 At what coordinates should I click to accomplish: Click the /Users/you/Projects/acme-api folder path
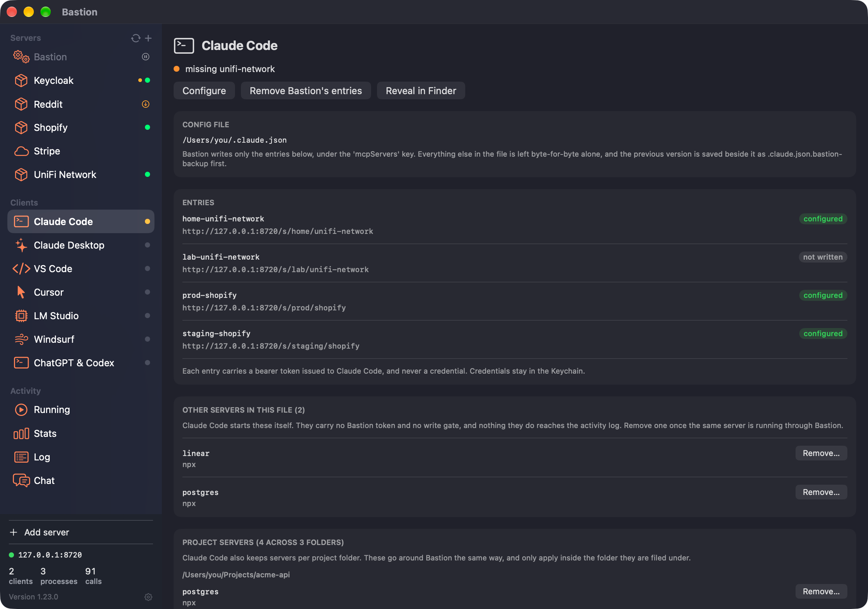(236, 574)
